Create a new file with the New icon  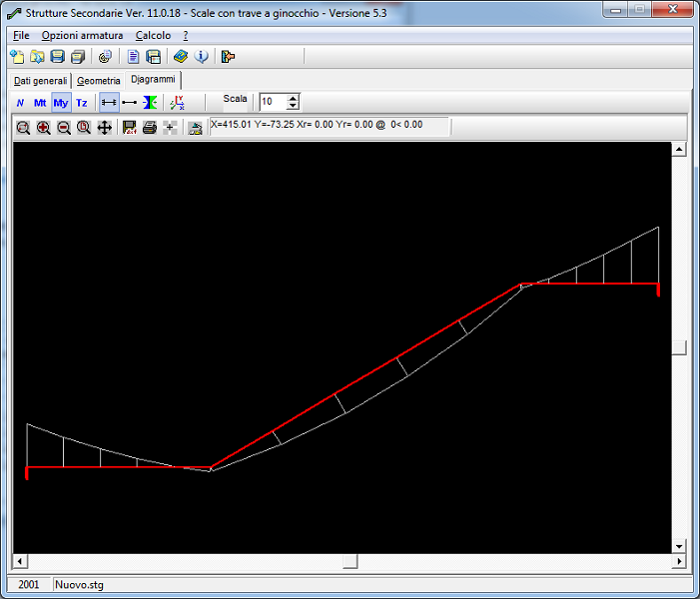pyautogui.click(x=17, y=57)
